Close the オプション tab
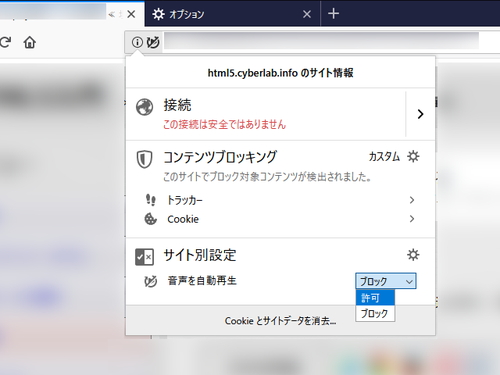Viewport: 500px width, 375px height. [x=307, y=14]
